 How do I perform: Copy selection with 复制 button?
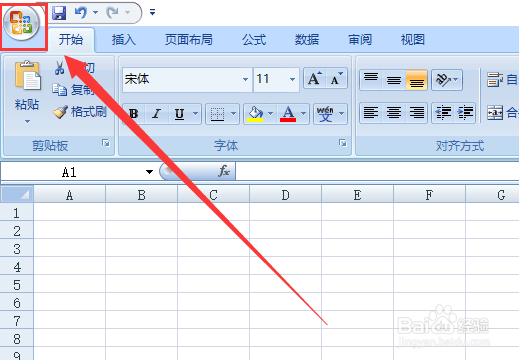(x=73, y=90)
